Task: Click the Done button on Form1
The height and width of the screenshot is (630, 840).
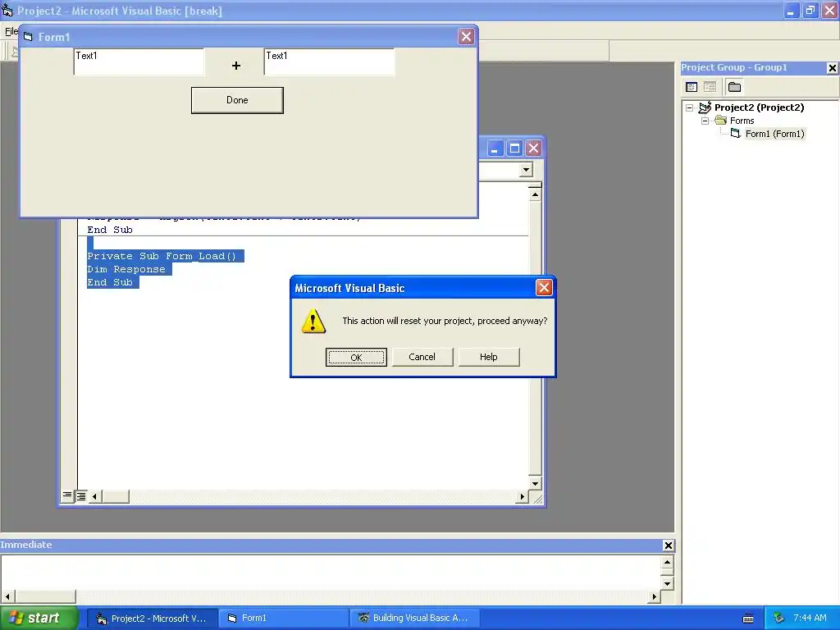Action: click(x=237, y=100)
